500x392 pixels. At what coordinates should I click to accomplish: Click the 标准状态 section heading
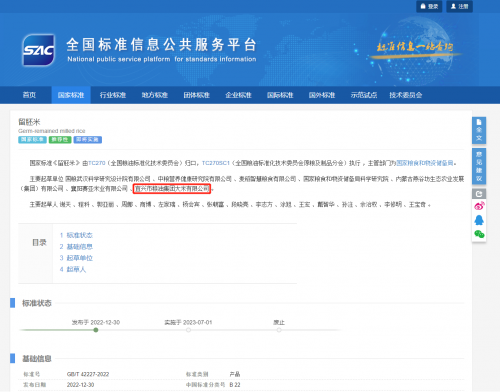37,303
